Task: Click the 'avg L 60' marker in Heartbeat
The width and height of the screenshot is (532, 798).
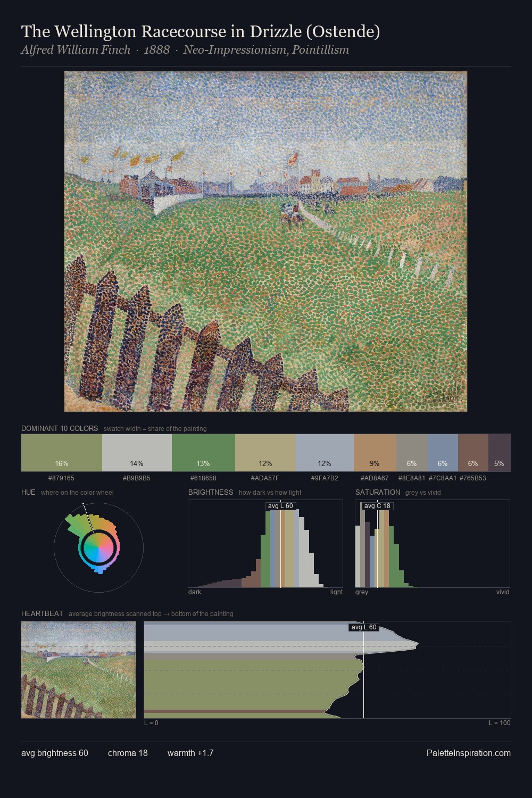Action: [364, 627]
